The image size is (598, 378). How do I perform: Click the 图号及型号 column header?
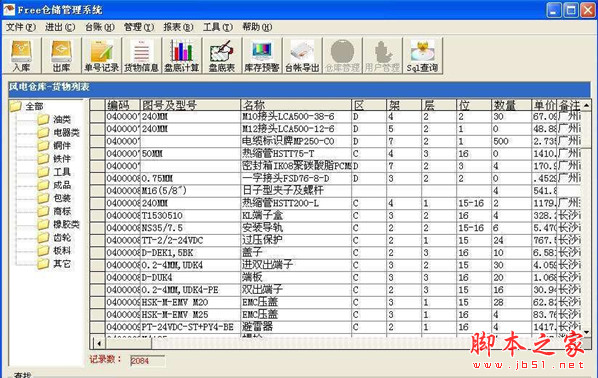[191, 105]
